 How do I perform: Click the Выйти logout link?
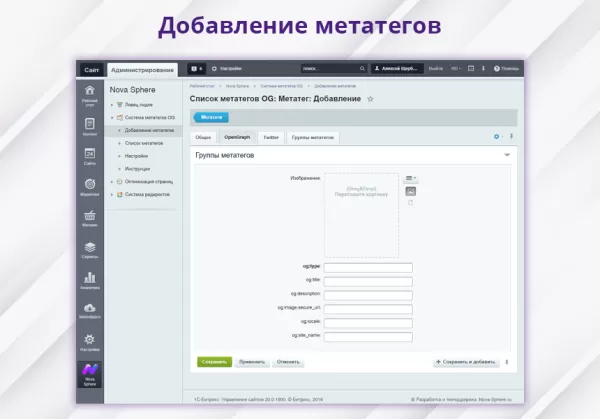click(435, 69)
